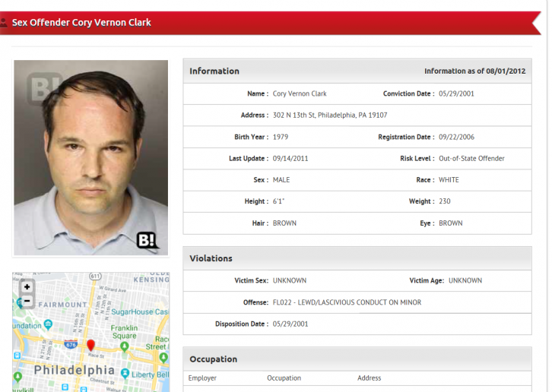552x392 pixels.
Task: Click the red location marker on map
Action: [x=90, y=346]
